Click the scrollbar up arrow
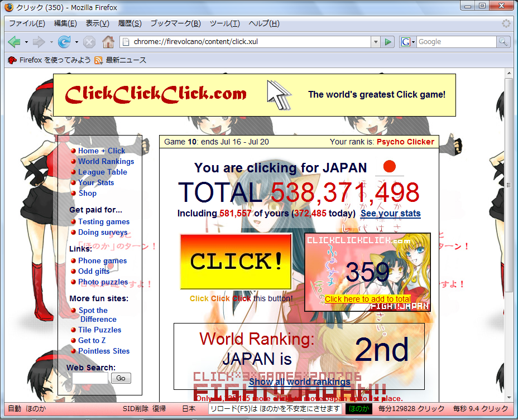 click(x=509, y=73)
